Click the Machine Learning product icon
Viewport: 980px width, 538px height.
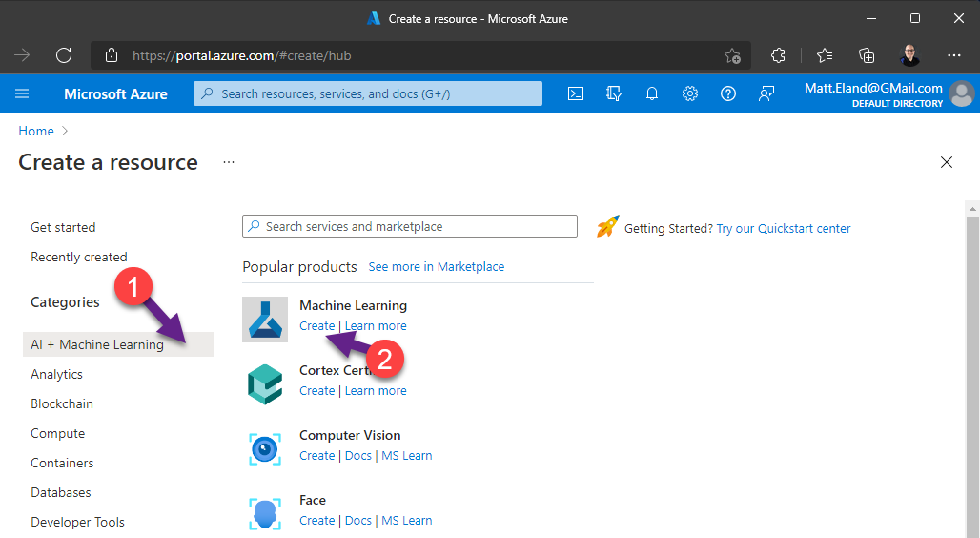(265, 320)
